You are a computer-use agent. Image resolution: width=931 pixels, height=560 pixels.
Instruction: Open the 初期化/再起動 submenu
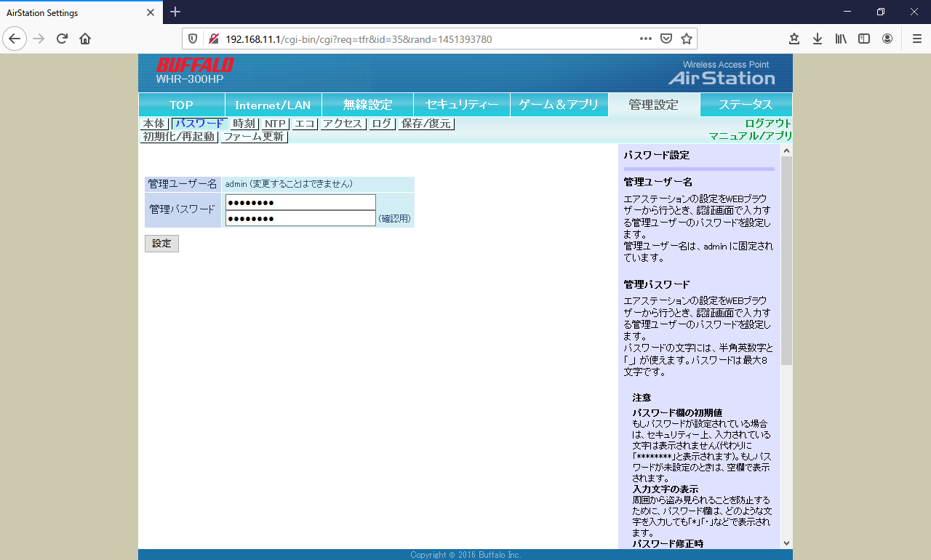click(x=179, y=137)
